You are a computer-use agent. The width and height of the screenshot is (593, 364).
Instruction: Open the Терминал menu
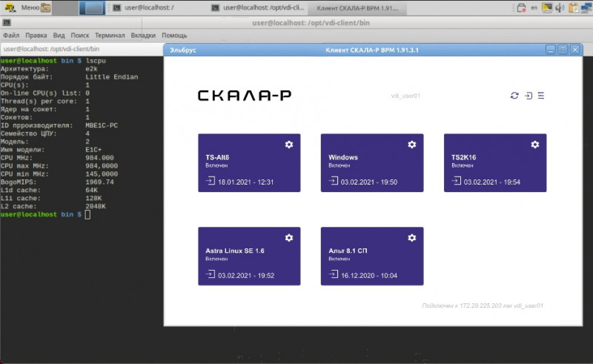[x=110, y=35]
